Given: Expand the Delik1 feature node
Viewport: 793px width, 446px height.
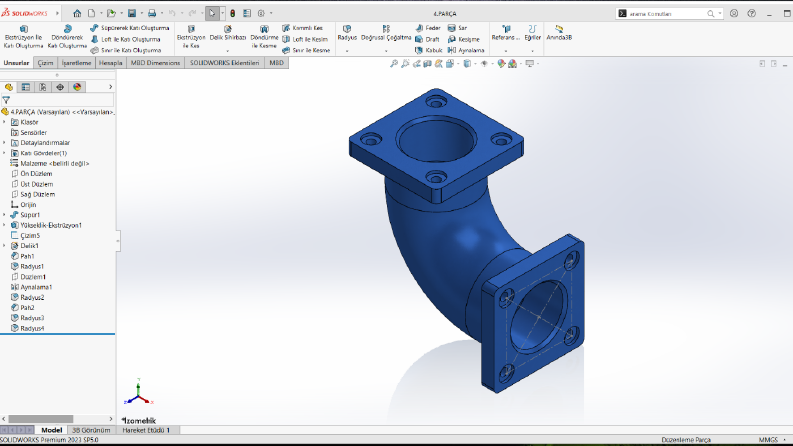Looking at the screenshot, I should click(x=5, y=246).
